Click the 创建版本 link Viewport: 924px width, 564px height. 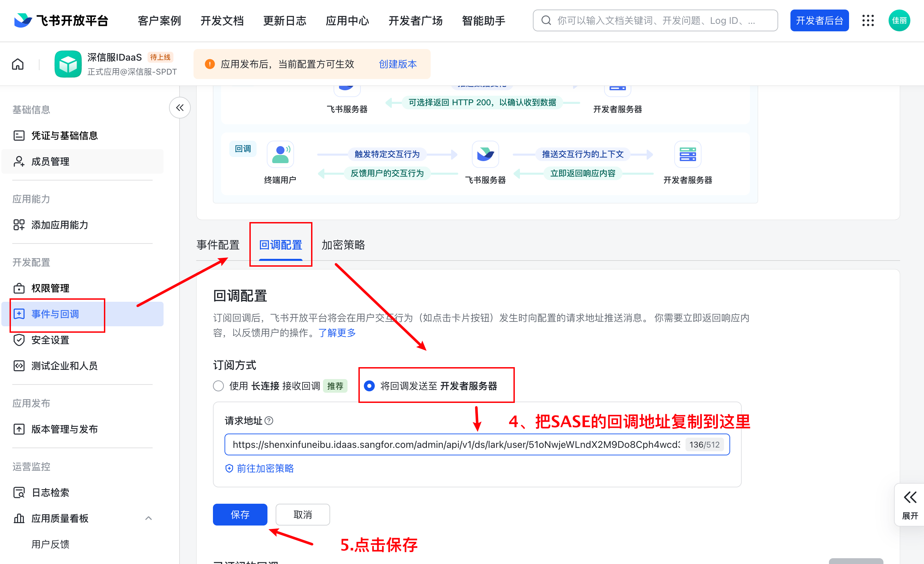tap(398, 64)
